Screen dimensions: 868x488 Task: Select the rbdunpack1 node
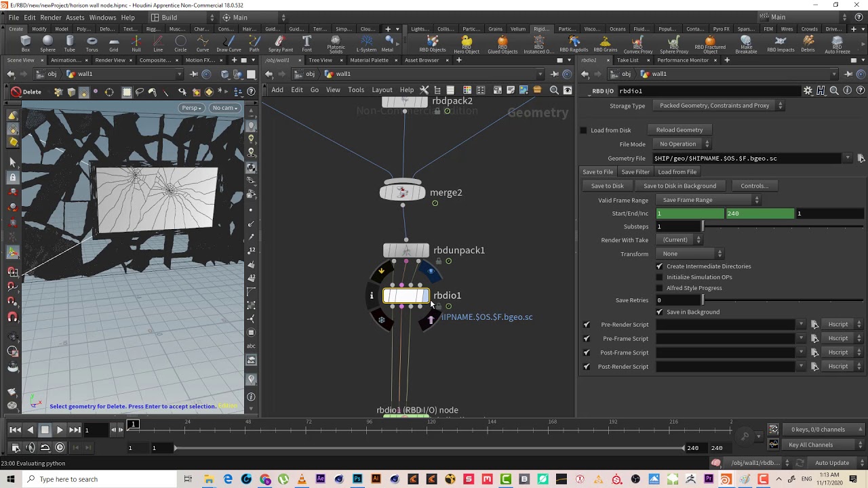point(406,251)
